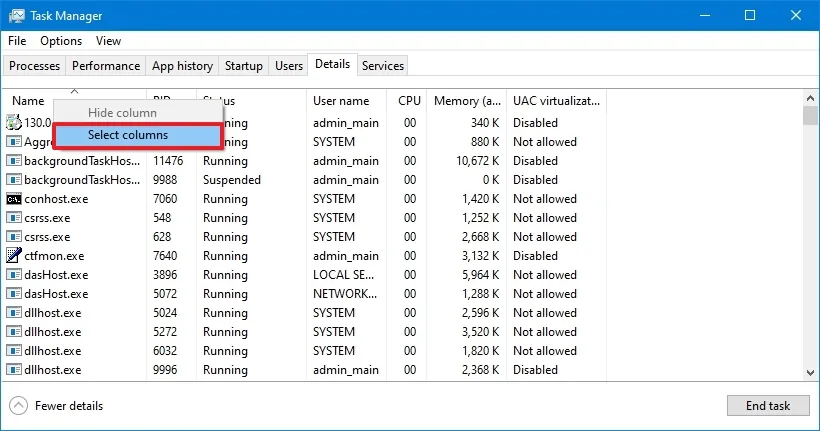Sort by the Memory column header
The image size is (820, 431).
[466, 100]
